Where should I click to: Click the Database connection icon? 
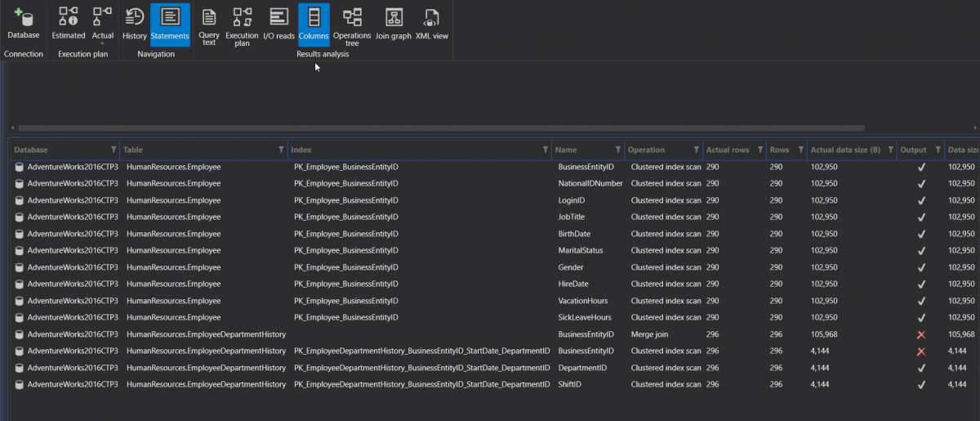[23, 23]
